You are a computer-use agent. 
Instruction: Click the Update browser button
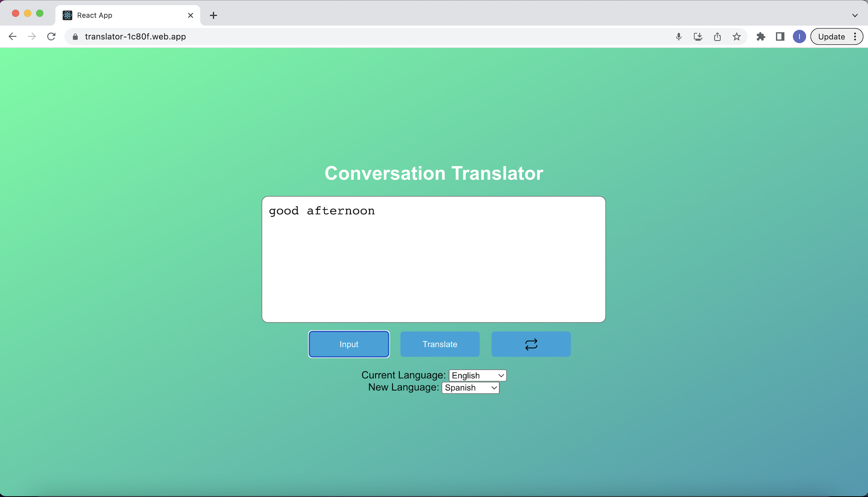831,37
